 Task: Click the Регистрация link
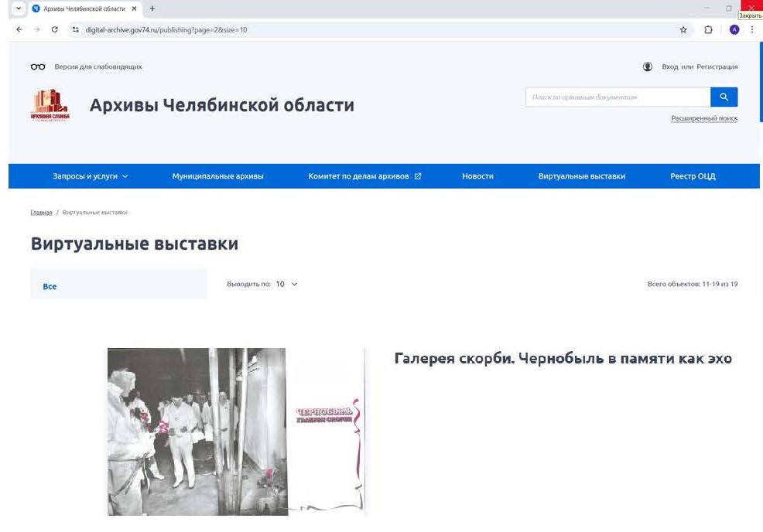pos(718,66)
